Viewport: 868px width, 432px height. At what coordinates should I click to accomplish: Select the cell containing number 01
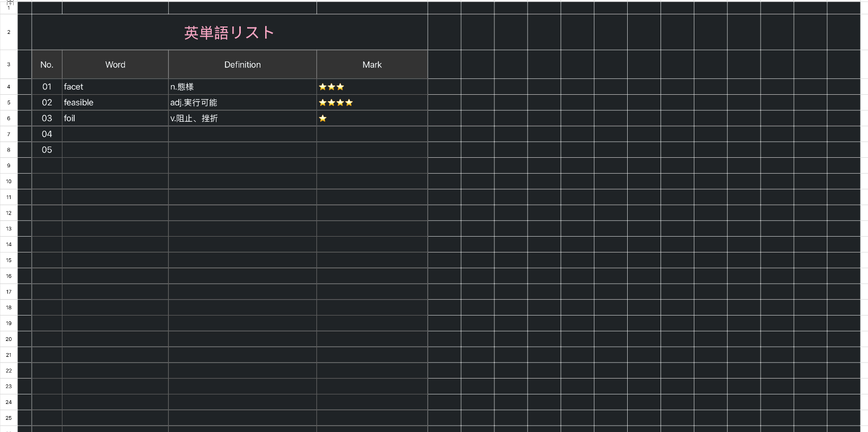(x=47, y=87)
